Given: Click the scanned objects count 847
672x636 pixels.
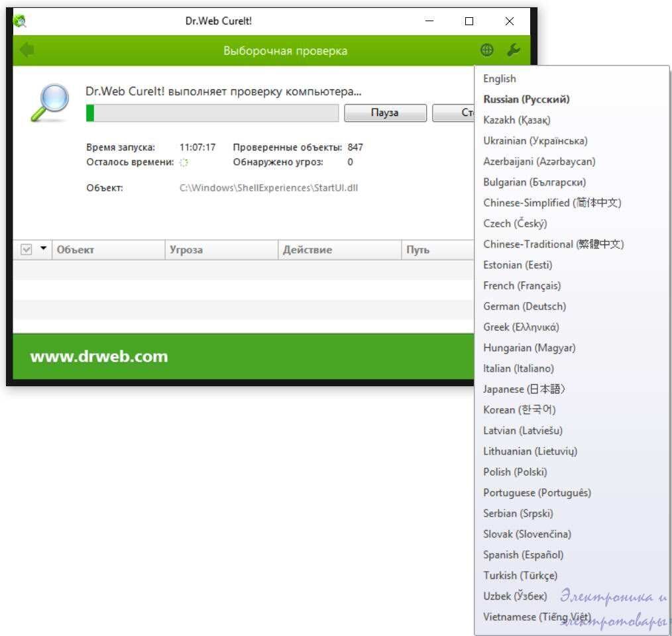Looking at the screenshot, I should coord(355,148).
